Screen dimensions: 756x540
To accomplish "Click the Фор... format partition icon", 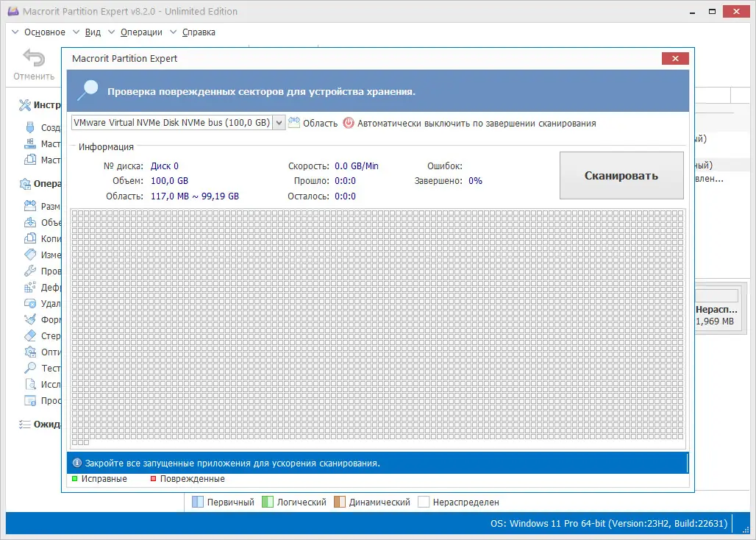I will pos(30,320).
